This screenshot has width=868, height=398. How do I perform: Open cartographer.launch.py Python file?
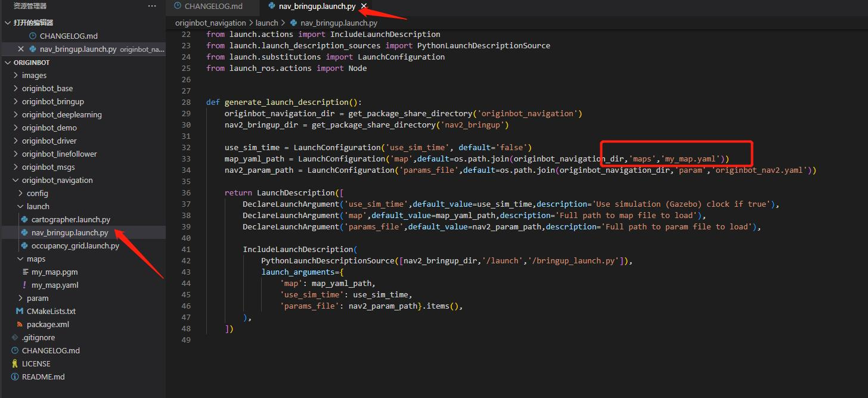coord(71,219)
